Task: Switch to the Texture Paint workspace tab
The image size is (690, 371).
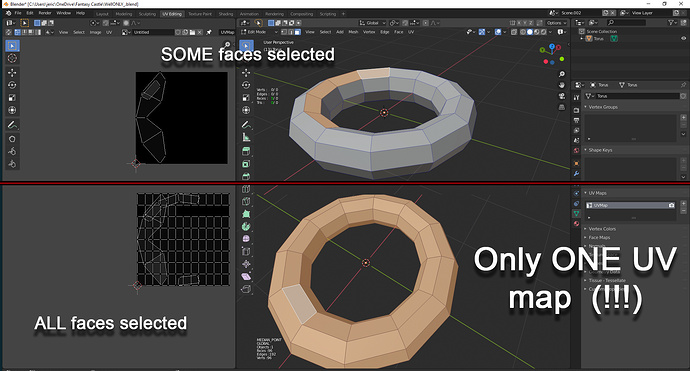Action: tap(200, 14)
